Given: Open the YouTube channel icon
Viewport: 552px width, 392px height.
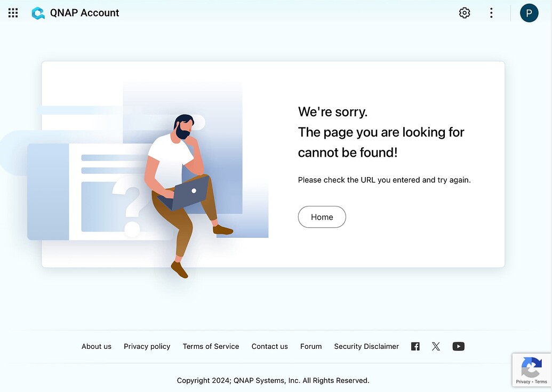Looking at the screenshot, I should pyautogui.click(x=458, y=346).
